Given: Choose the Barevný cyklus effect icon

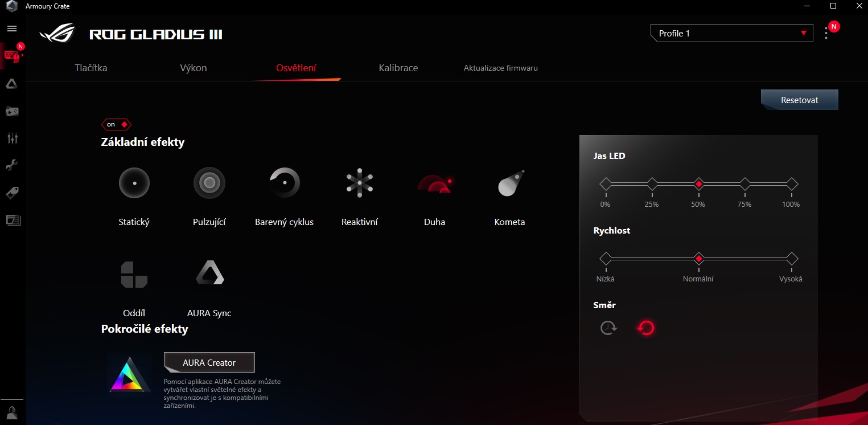Looking at the screenshot, I should pyautogui.click(x=285, y=183).
